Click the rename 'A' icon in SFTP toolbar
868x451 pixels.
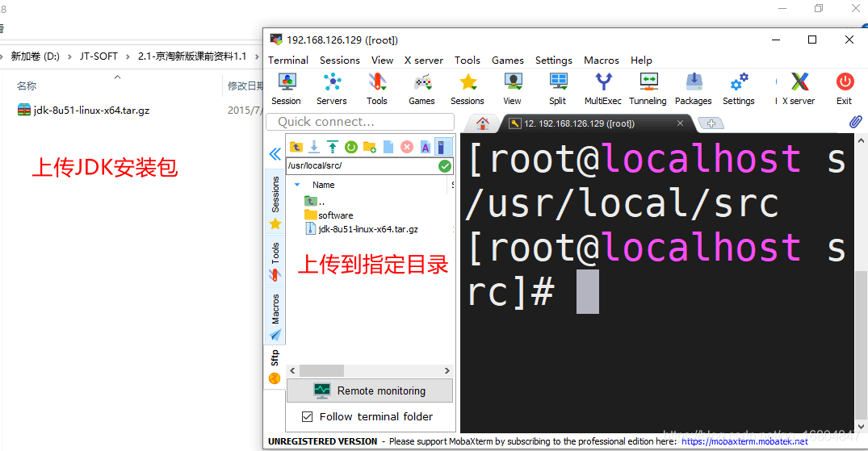(426, 147)
